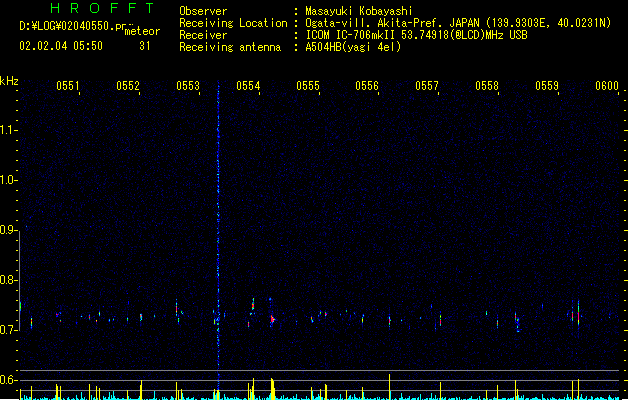
Task: Click the ICOM IC-706mkII receiver text
Action: click(416, 35)
